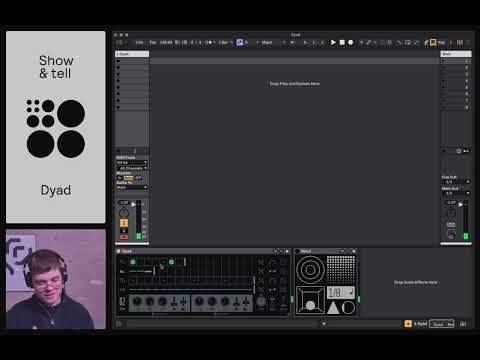
Task: Click the 1/8 note rate display in Metal
Action: (341, 293)
